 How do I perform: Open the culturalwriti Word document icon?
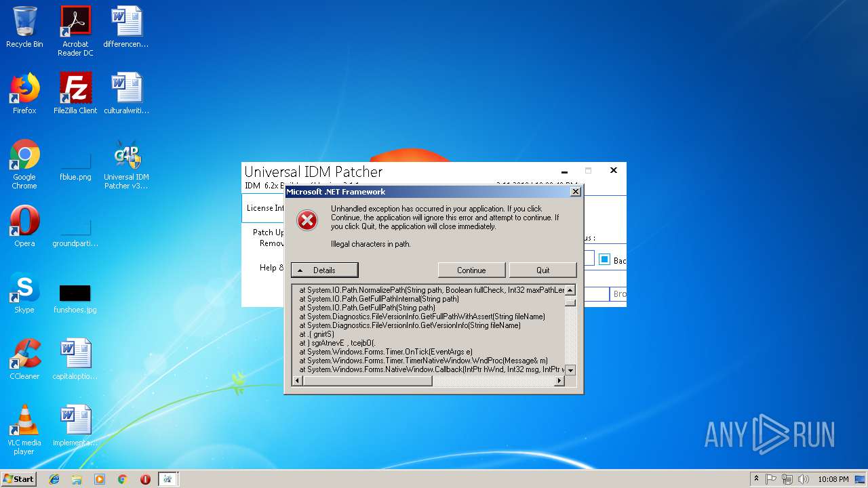(126, 94)
